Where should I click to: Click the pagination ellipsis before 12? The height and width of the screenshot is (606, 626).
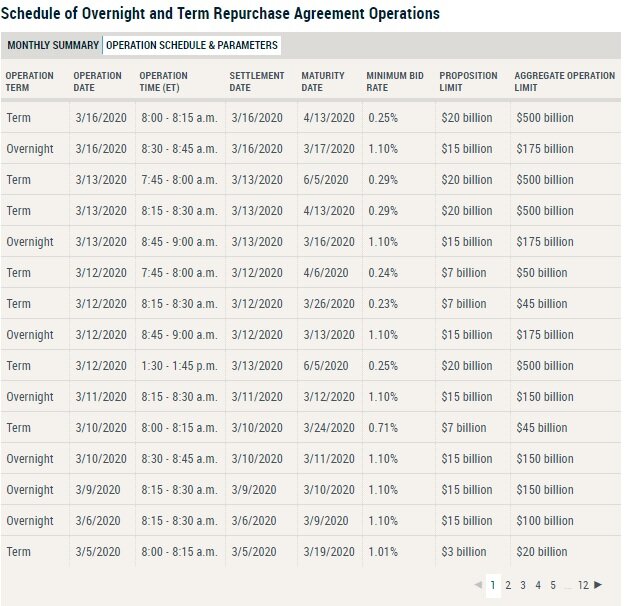click(568, 585)
